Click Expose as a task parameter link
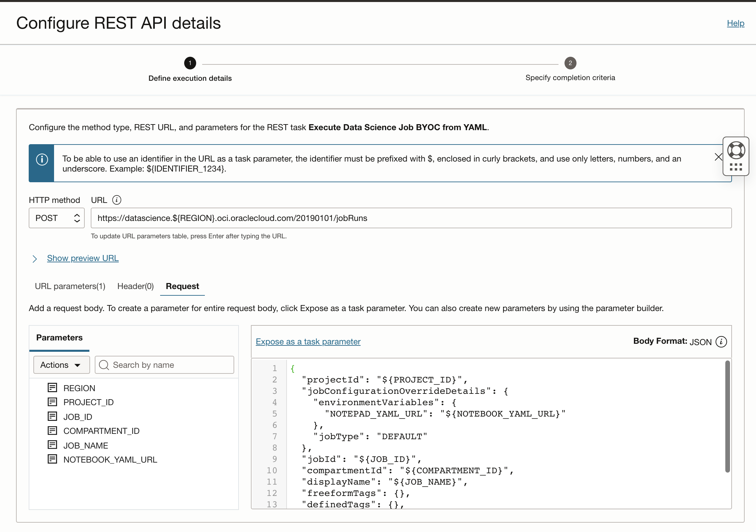The height and width of the screenshot is (532, 756). [x=308, y=342]
